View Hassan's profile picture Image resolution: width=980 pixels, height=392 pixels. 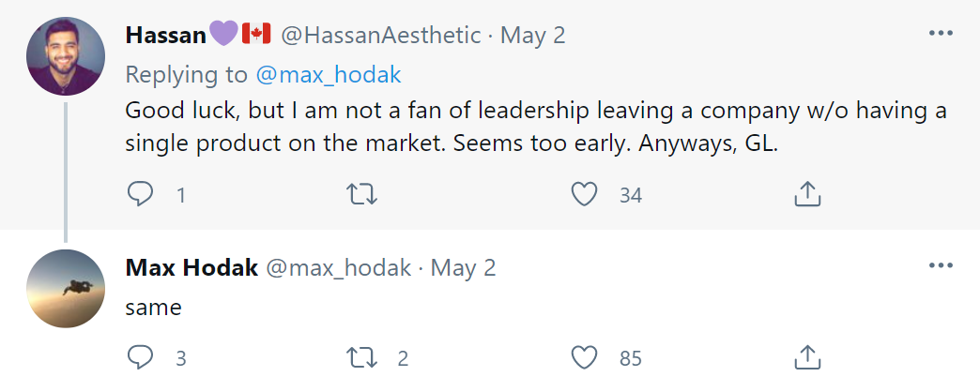[x=66, y=56]
